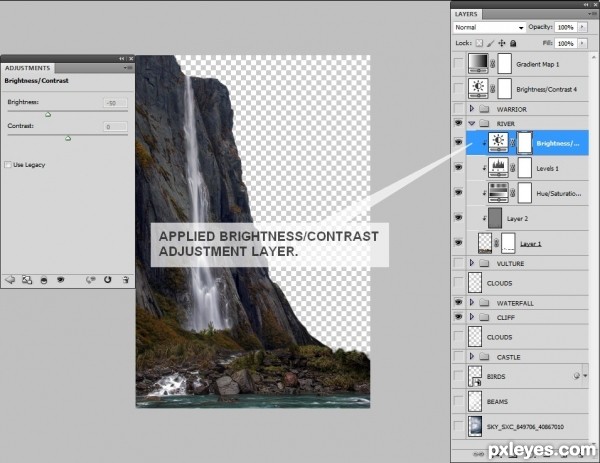Hide Hue/Saturation layer eye icon

(458, 192)
